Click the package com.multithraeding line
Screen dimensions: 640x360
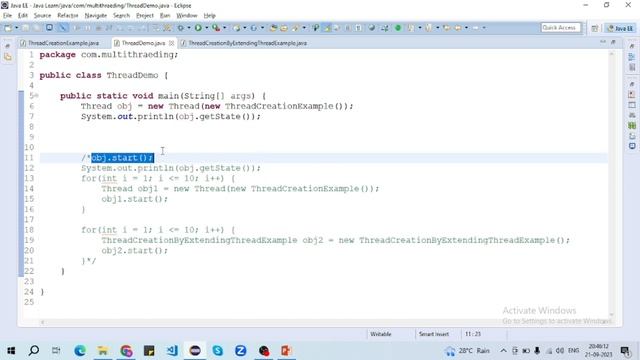109,55
